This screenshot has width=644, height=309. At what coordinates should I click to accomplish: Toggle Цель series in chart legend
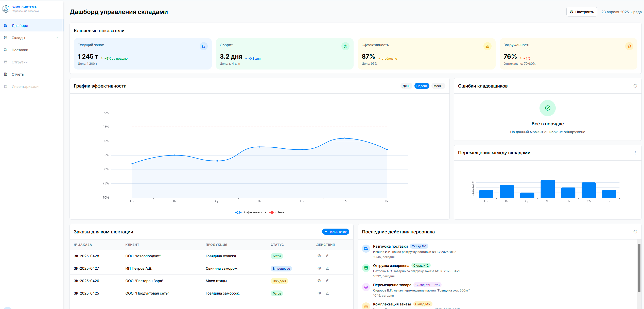(x=277, y=212)
